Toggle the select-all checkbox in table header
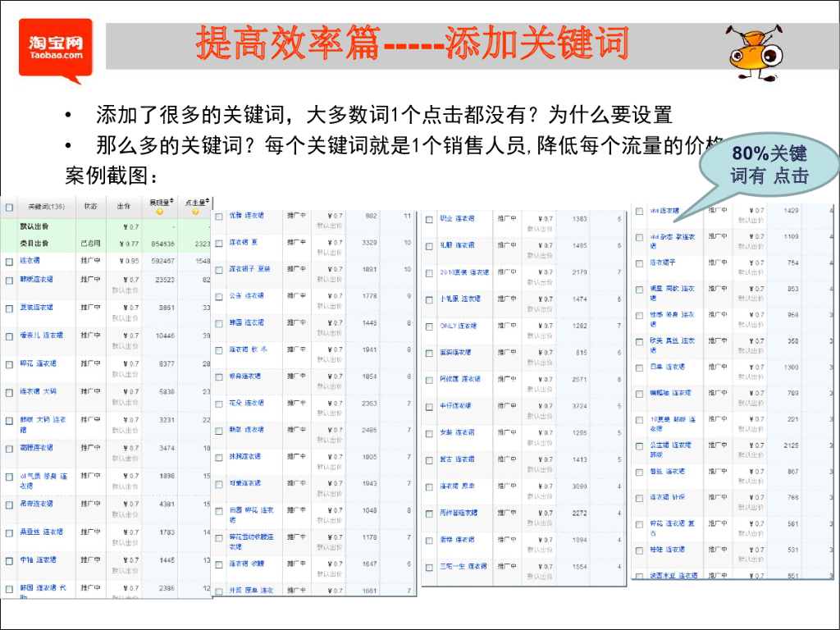The height and width of the screenshot is (630, 840). tap(10, 207)
